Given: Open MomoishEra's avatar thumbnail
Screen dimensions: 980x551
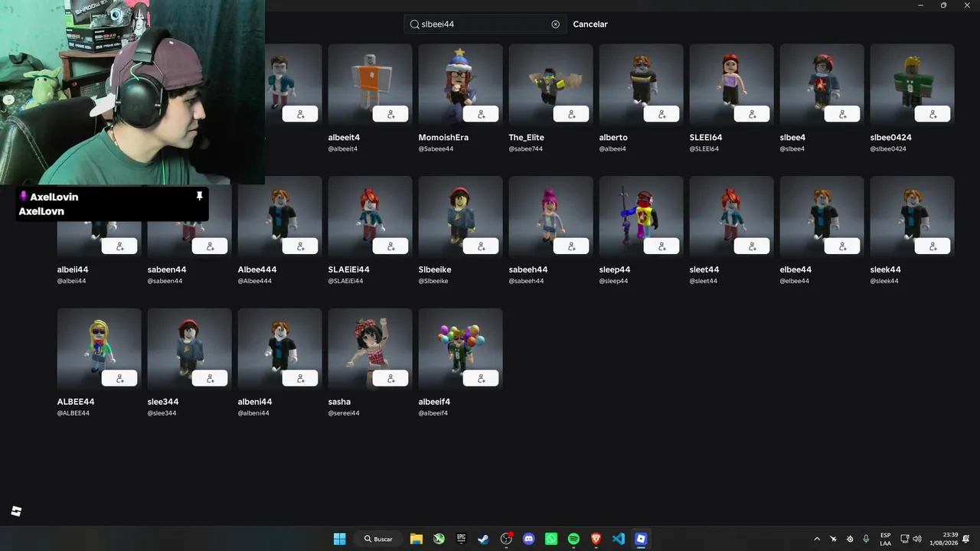Looking at the screenshot, I should click(460, 85).
